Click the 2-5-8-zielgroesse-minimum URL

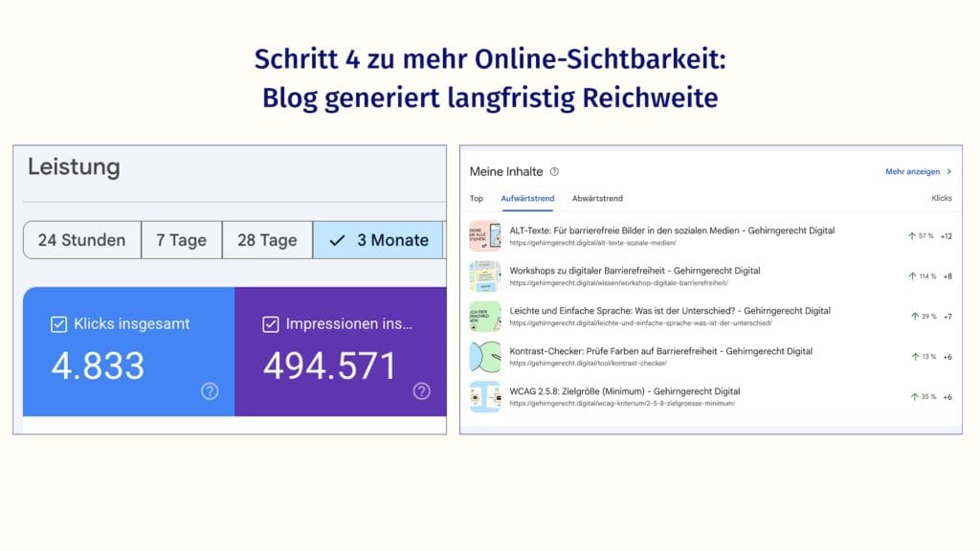click(x=622, y=404)
